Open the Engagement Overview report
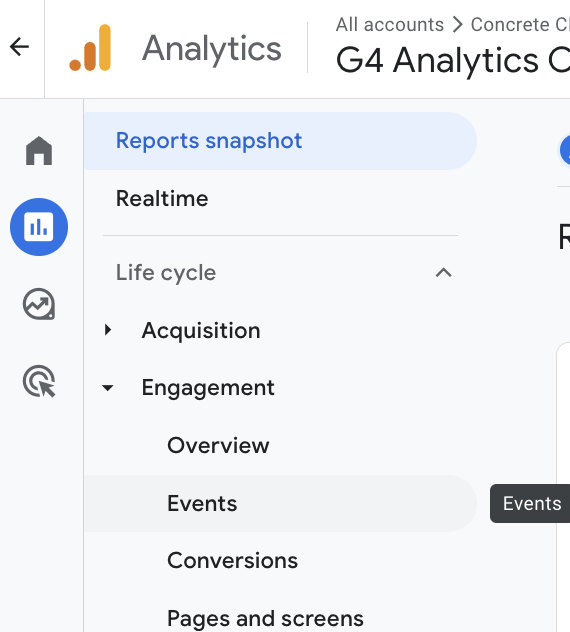 (x=218, y=445)
